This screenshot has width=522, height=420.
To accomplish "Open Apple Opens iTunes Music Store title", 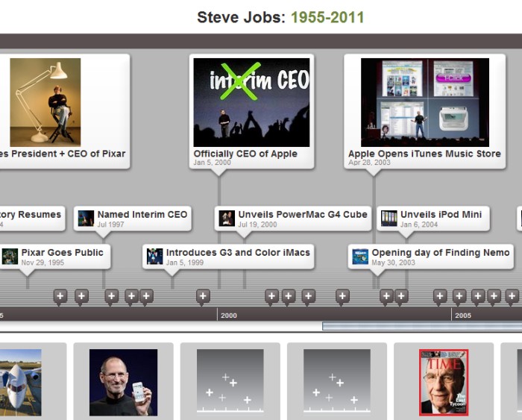I will click(424, 154).
